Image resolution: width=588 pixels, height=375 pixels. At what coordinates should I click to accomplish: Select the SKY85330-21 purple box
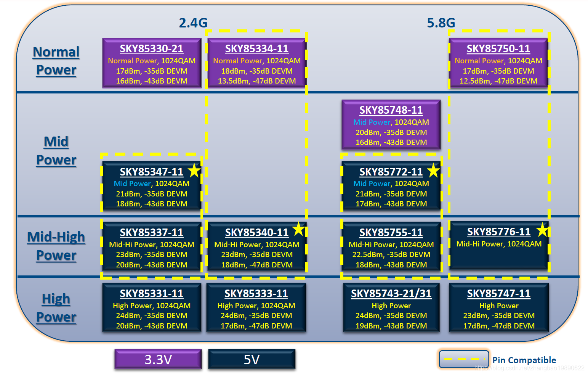151,63
